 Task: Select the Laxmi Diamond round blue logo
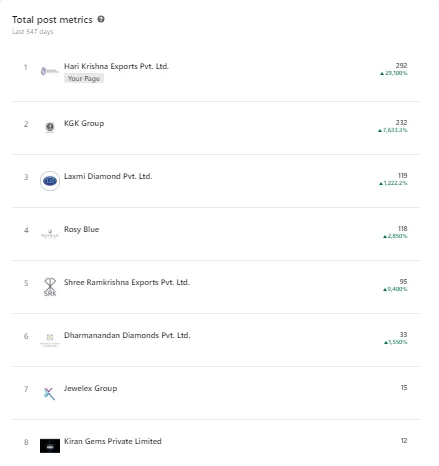coord(50,181)
